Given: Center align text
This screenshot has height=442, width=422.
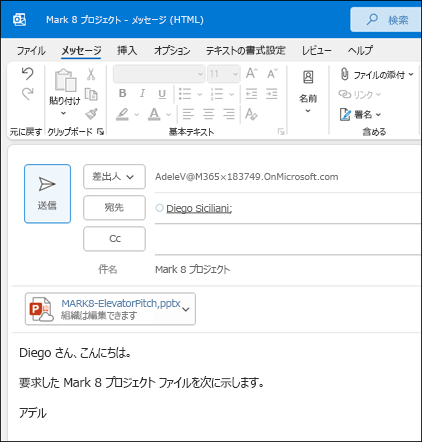Looking at the screenshot, I should tap(209, 114).
